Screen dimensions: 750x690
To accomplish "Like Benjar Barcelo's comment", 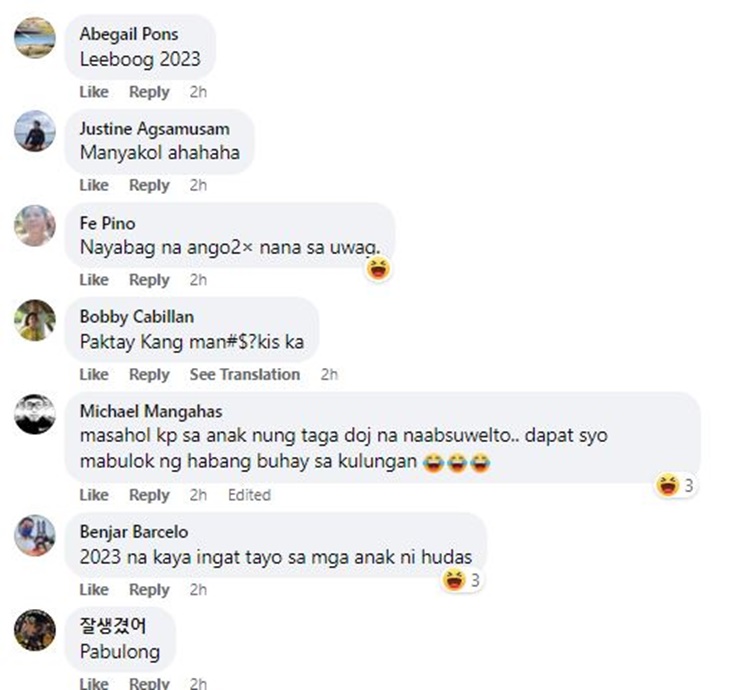I will click(94, 590).
